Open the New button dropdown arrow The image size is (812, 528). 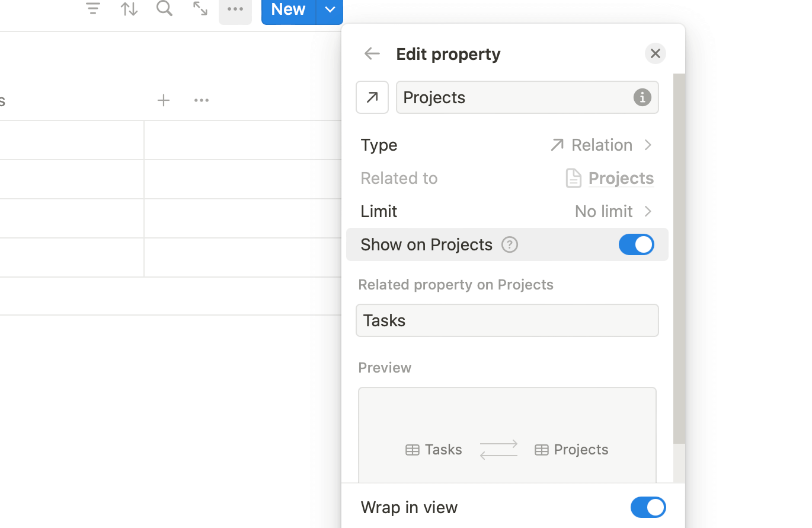[330, 9]
